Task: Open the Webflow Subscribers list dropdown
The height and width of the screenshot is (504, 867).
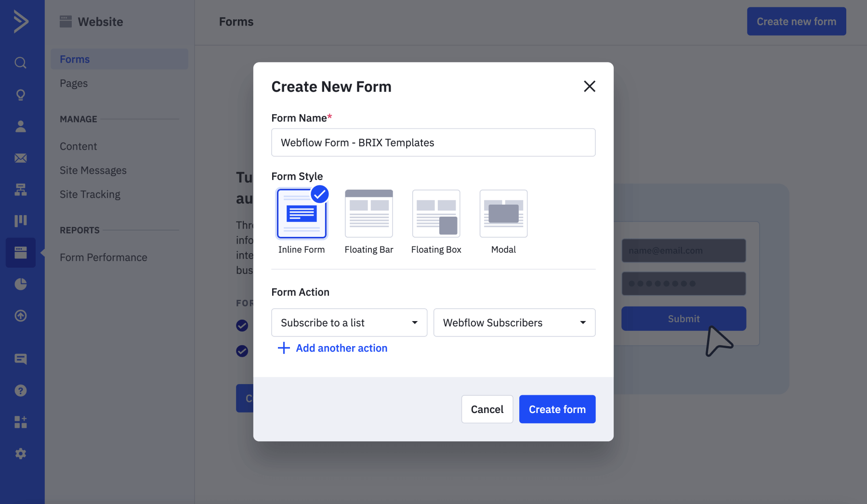Action: point(514,323)
